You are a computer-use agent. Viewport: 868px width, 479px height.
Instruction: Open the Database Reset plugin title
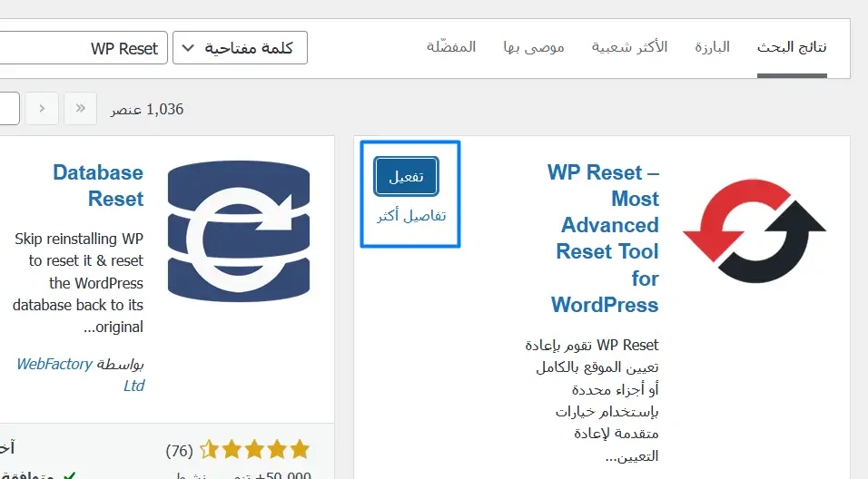pos(99,185)
